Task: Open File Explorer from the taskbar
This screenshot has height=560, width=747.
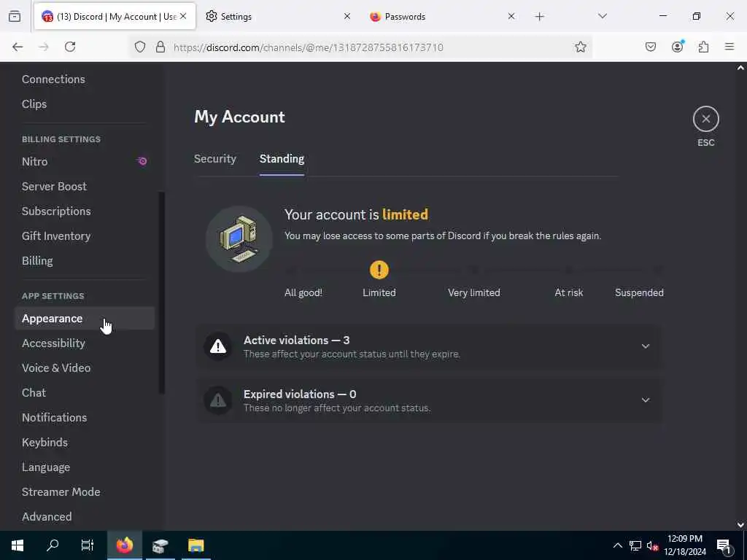Action: coord(196,545)
